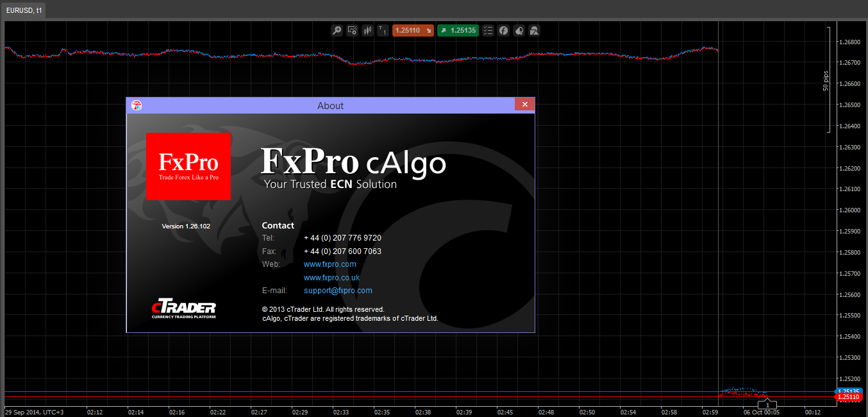868x417 pixels.
Task: Switch to the EURUSD, t1 chart tab
Action: pyautogui.click(x=24, y=10)
